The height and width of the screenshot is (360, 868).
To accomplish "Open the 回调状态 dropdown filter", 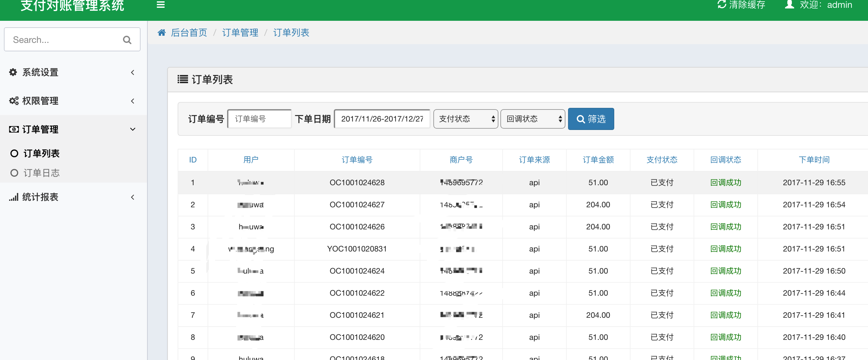I will pyautogui.click(x=532, y=119).
